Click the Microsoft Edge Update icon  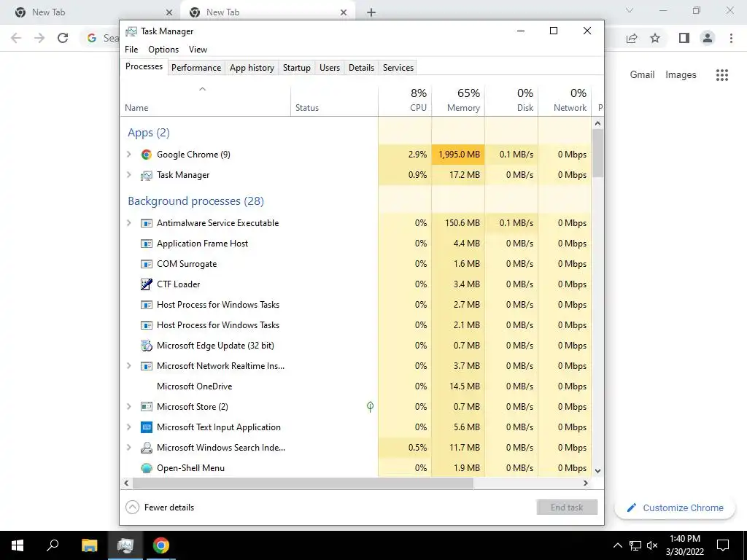click(146, 346)
